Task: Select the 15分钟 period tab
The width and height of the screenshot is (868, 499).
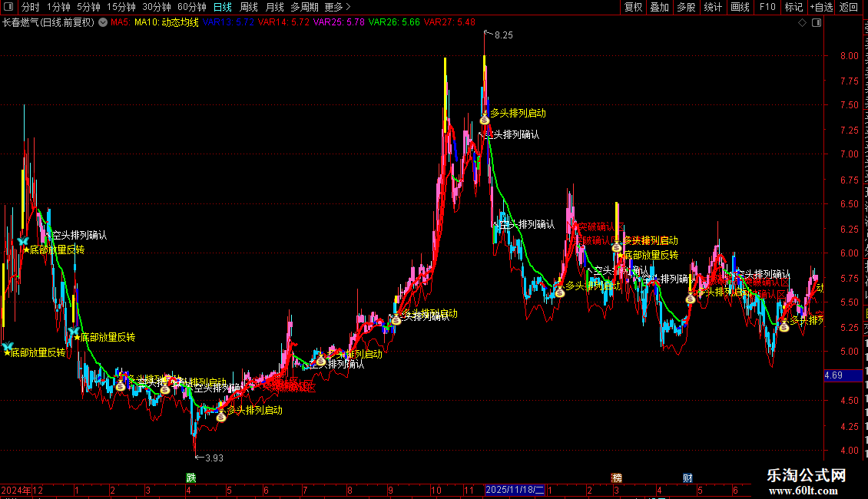Action: click(121, 7)
